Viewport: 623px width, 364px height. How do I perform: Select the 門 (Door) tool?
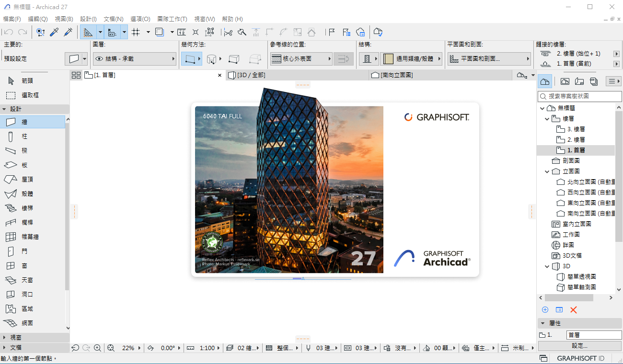33,251
